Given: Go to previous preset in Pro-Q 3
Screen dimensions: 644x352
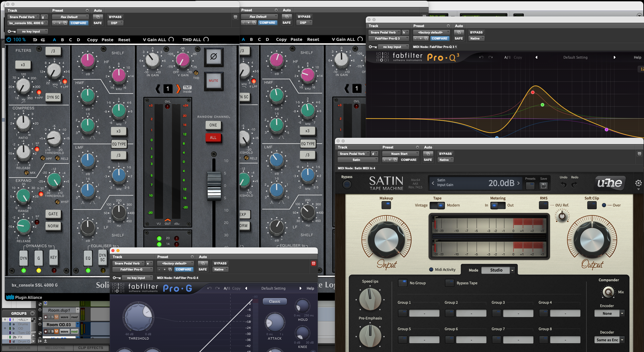Looking at the screenshot, I should [536, 57].
